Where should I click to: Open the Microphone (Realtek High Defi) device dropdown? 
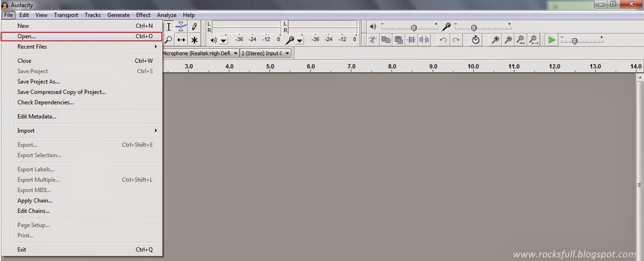(200, 53)
